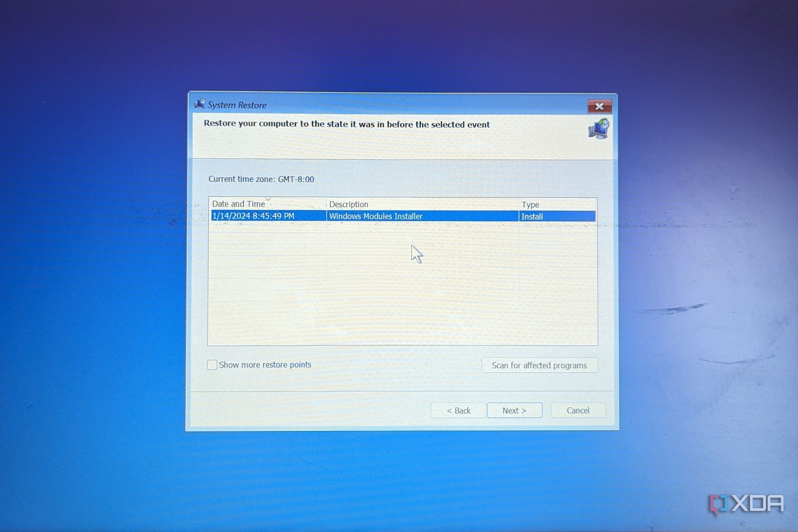Viewport: 798px width, 532px height.
Task: Click Scan for affected programs
Action: 539,365
